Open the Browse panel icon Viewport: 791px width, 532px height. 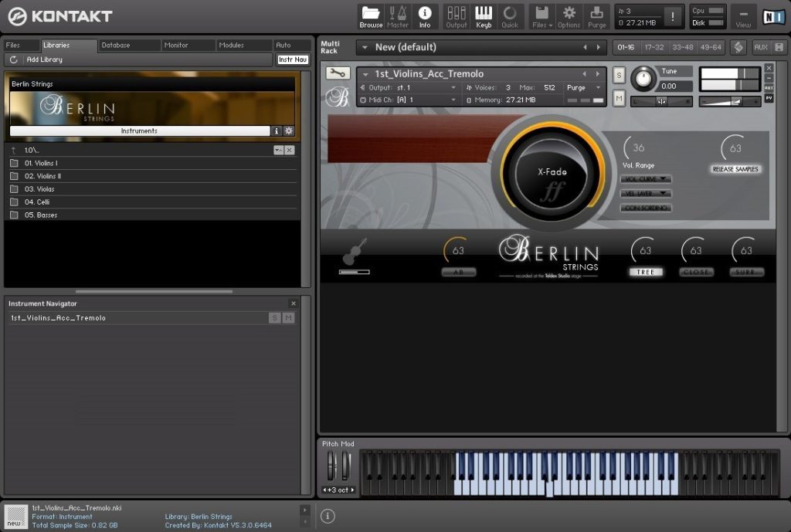[x=371, y=16]
